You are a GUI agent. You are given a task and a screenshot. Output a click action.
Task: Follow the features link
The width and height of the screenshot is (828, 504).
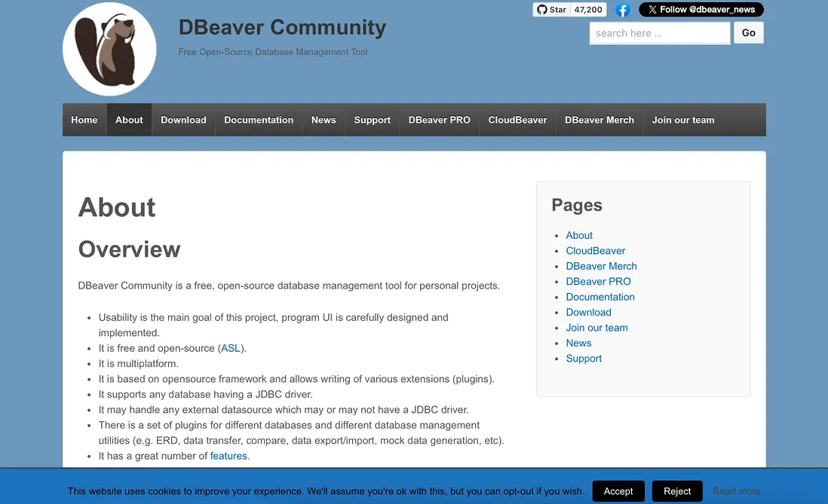click(228, 456)
